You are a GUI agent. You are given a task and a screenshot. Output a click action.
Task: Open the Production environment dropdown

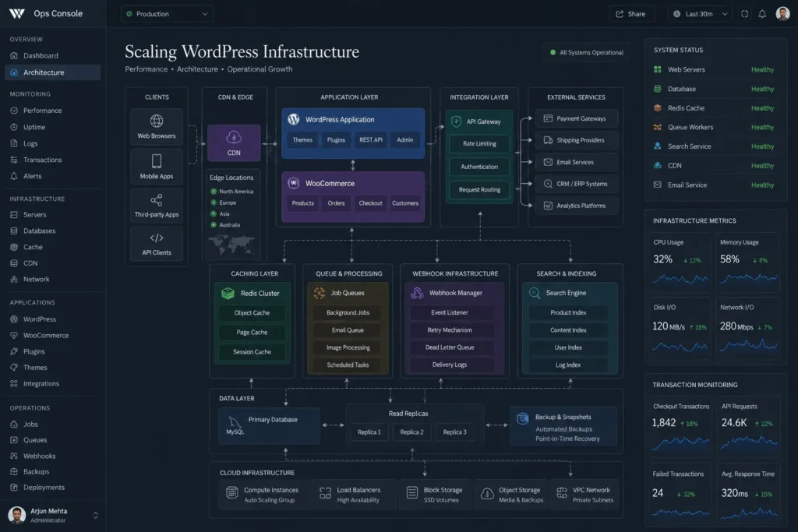point(167,14)
